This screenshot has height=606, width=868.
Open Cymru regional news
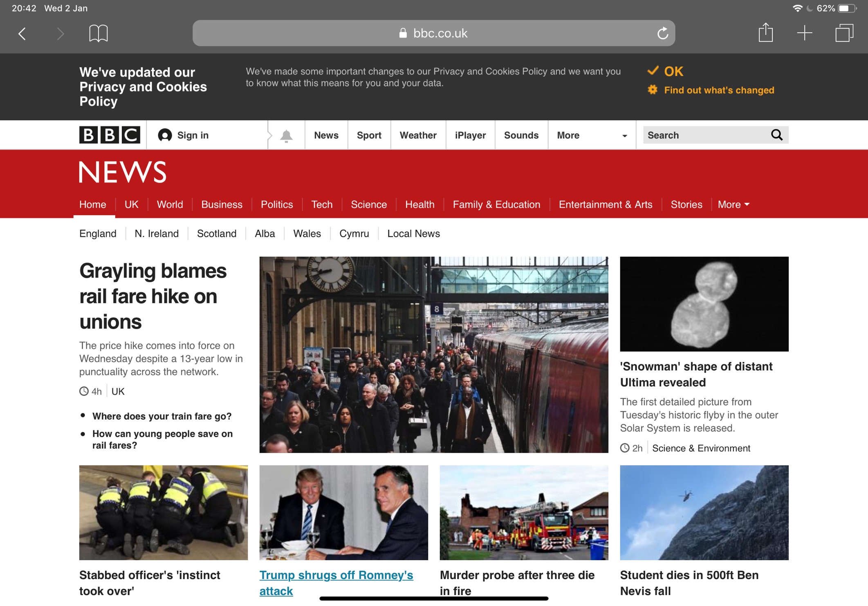pyautogui.click(x=354, y=233)
